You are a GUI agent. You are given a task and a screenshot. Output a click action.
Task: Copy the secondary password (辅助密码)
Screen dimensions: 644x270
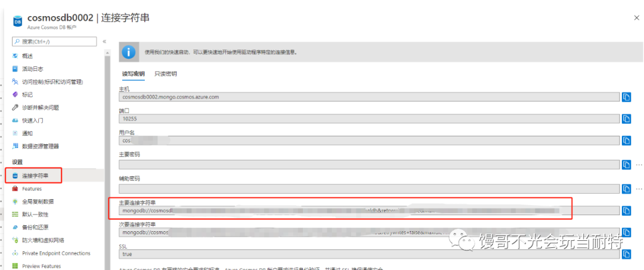pyautogui.click(x=626, y=189)
